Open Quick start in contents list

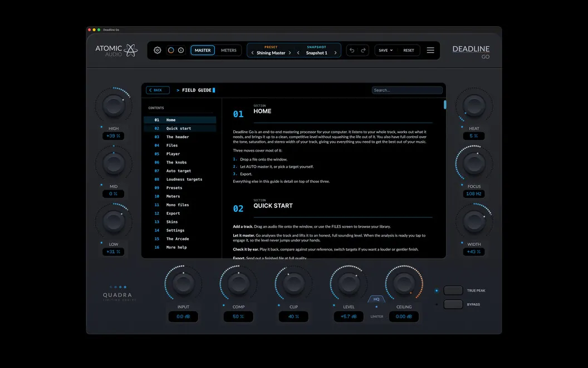coord(180,128)
